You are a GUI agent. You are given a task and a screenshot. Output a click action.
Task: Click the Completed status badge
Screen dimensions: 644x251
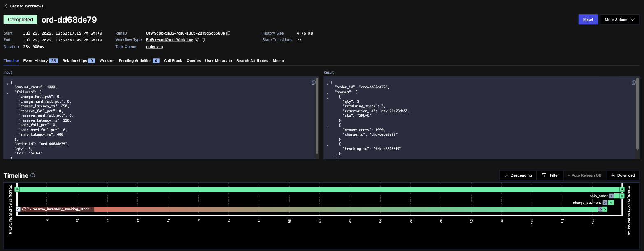point(21,19)
